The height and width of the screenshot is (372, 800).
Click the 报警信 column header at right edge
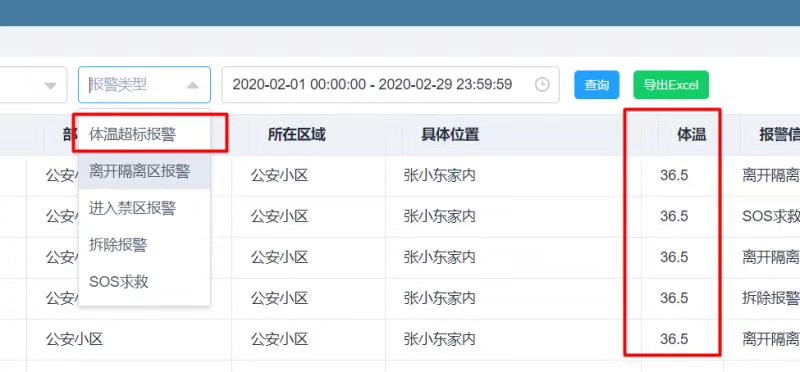click(x=779, y=135)
